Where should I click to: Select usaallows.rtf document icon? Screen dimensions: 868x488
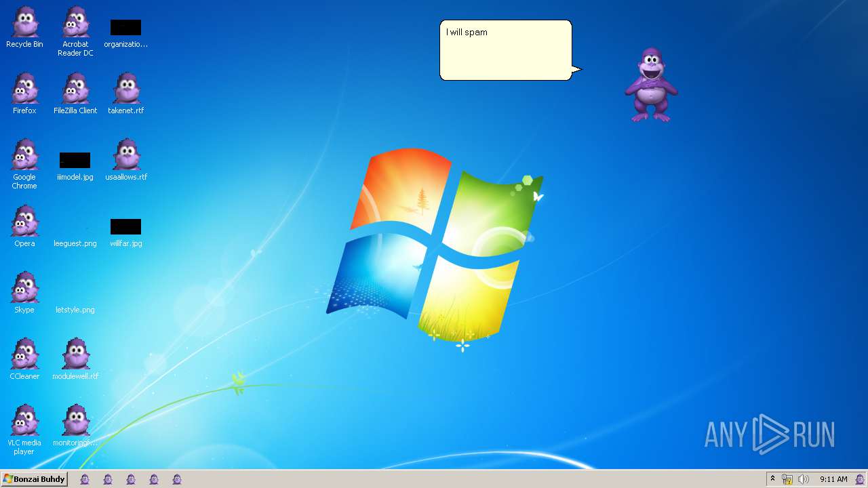126,161
